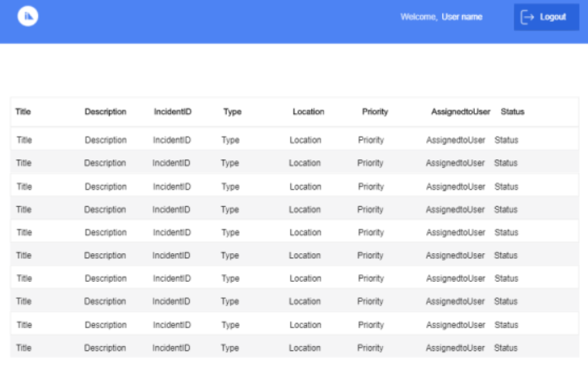
Task: Select the AssignedtoUser column header
Action: click(x=460, y=111)
